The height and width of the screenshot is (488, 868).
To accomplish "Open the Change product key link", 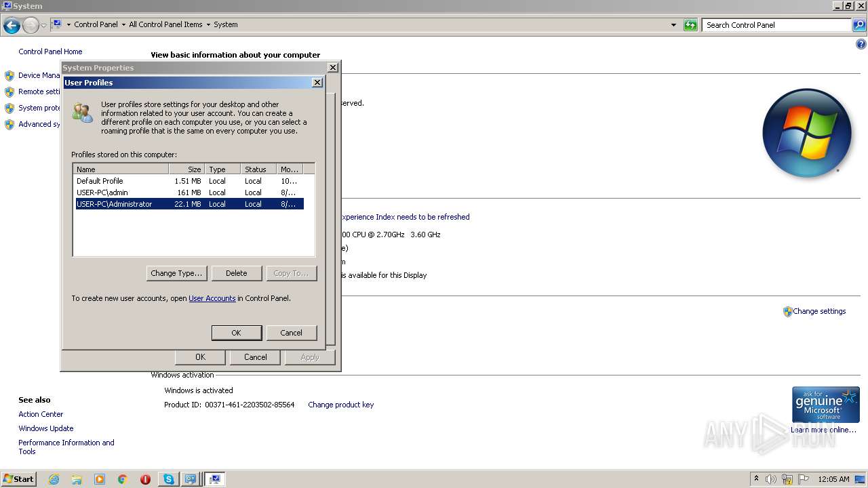I will [x=340, y=405].
